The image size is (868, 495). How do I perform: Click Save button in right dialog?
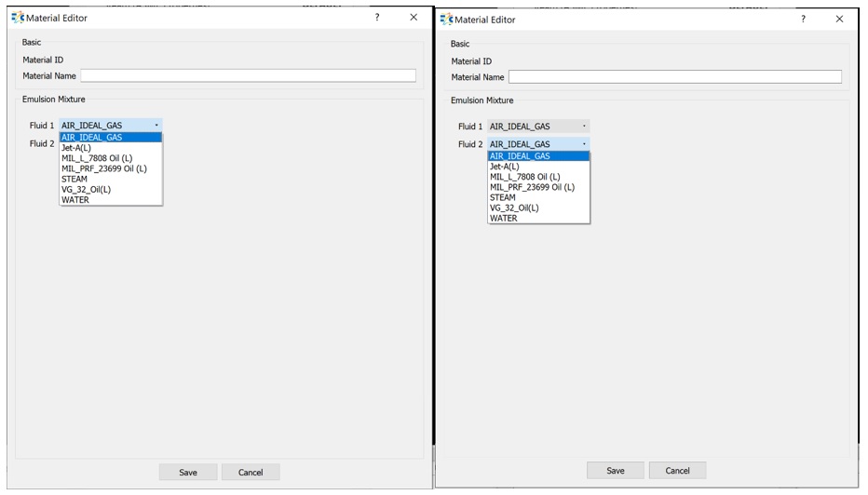616,471
